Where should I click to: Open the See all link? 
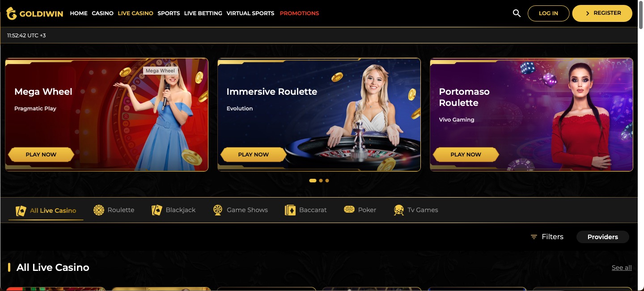tap(622, 268)
